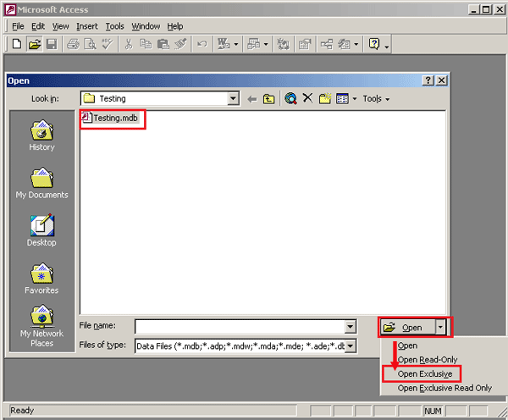Viewport: 508px width, 420px height.
Task: Open the Window menu
Action: (146, 26)
